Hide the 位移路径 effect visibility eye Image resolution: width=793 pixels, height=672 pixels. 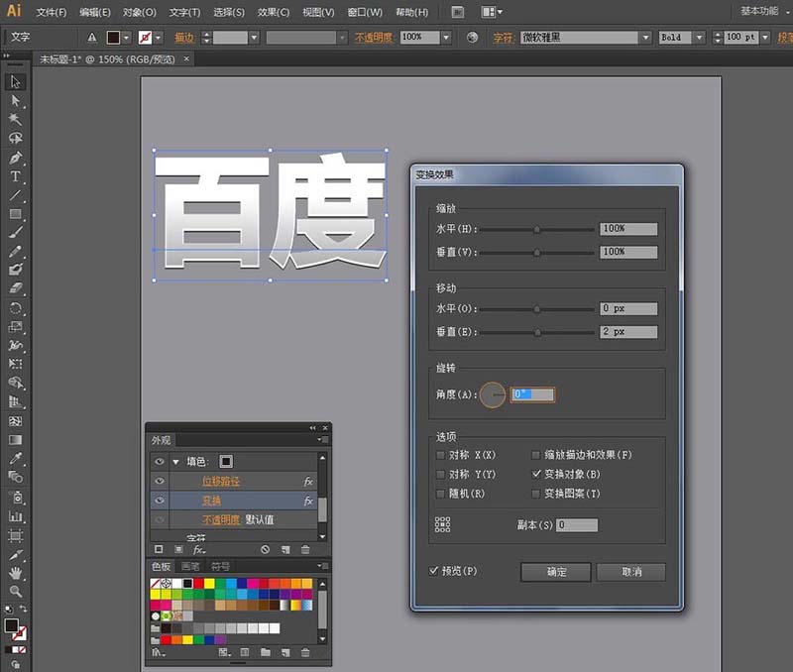tap(160, 481)
